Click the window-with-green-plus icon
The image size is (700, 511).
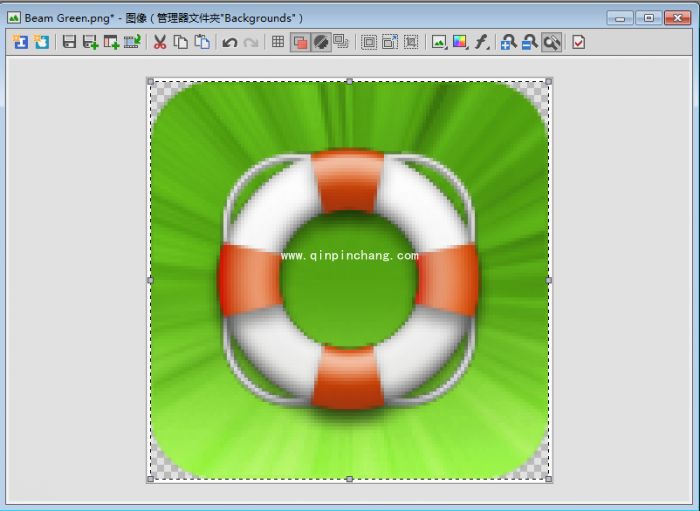pos(111,42)
